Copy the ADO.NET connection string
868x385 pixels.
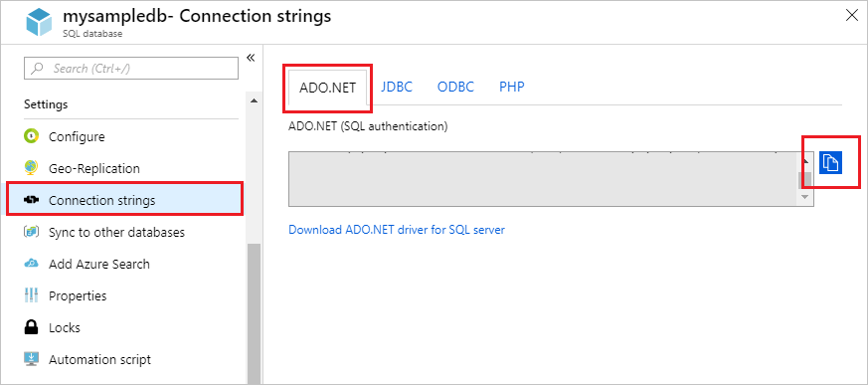(830, 162)
